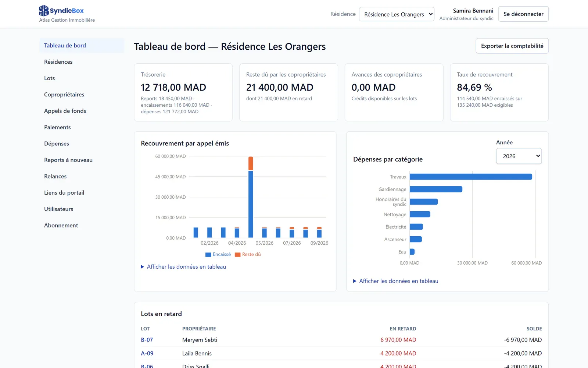
Task: Click owner name Meryem Sebti
Action: tap(200, 340)
